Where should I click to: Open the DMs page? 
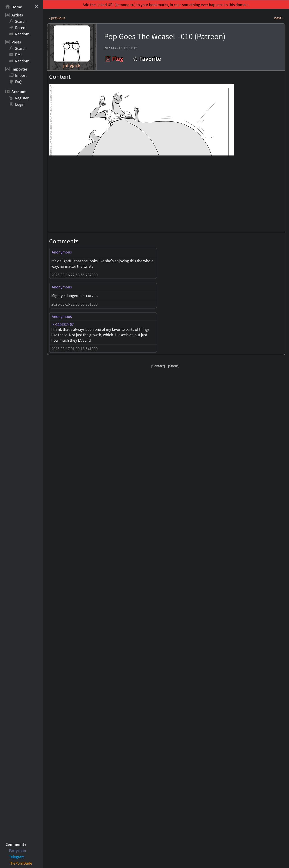coord(18,55)
